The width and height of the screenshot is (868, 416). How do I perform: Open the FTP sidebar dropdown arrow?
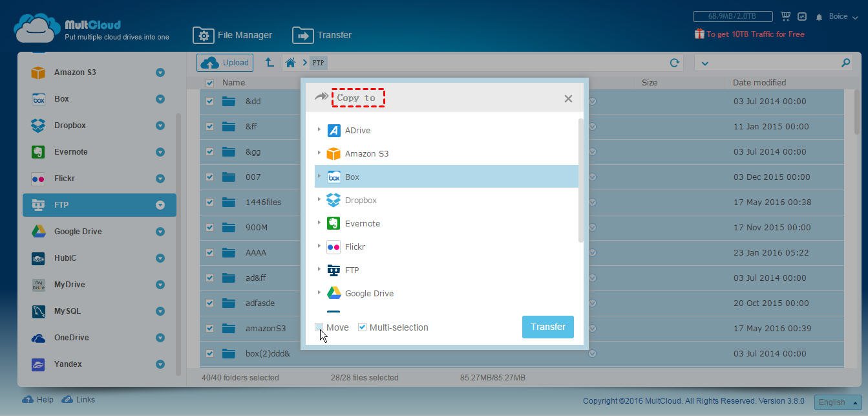(160, 205)
